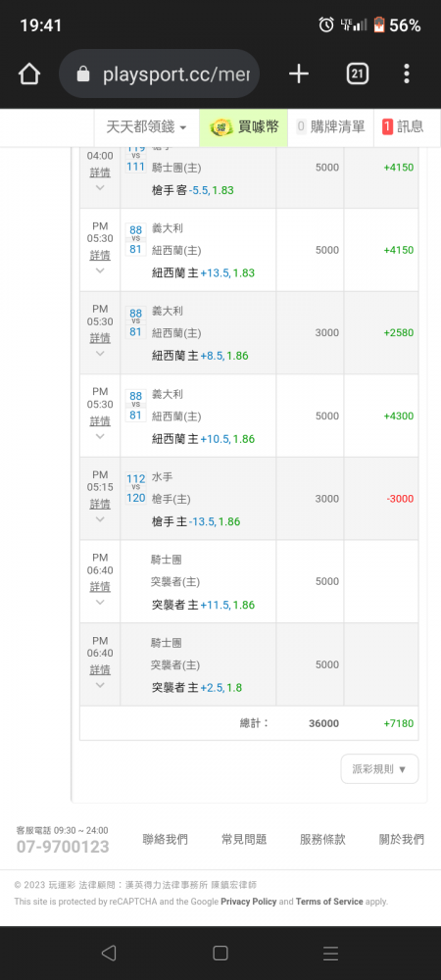Open the 訊息 messages tab
Screen dimensions: 441x980
[404, 127]
